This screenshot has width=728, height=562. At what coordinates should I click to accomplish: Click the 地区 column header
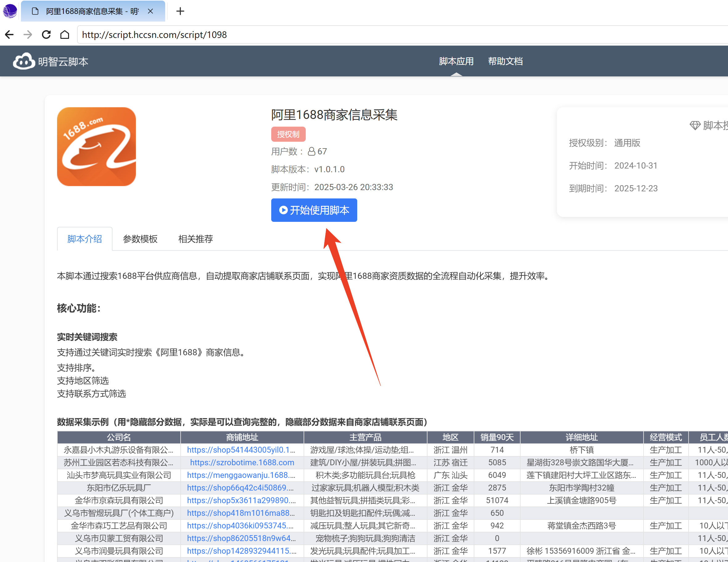tap(450, 437)
